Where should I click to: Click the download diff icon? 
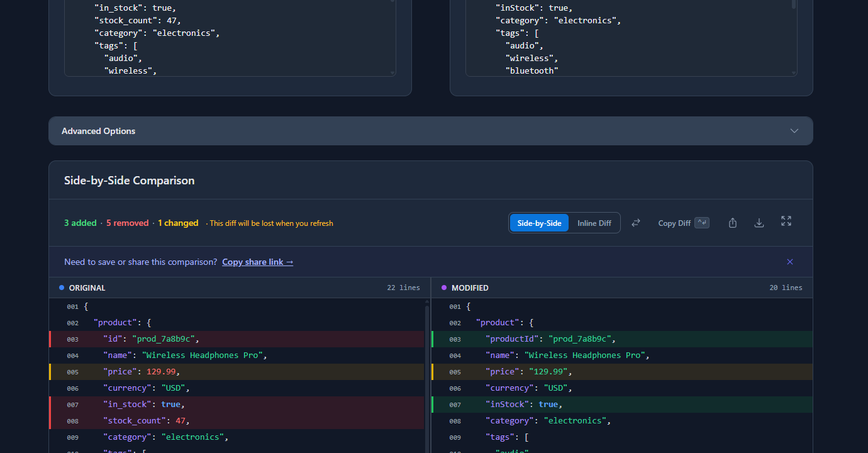(759, 222)
